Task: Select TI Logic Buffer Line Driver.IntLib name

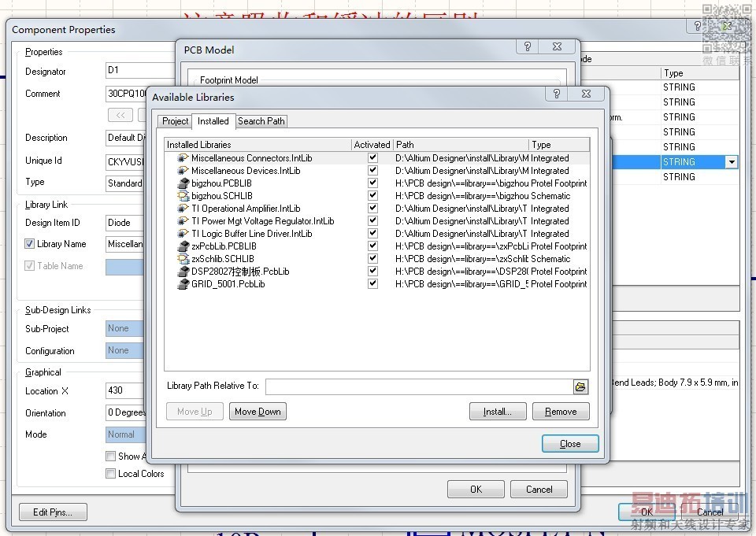Action: [x=252, y=233]
